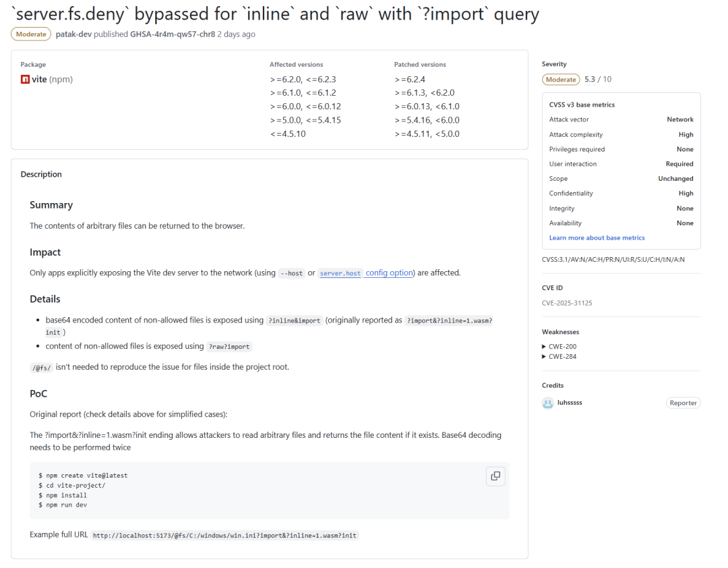
Task: Click the PoC heading
Action: tap(38, 394)
